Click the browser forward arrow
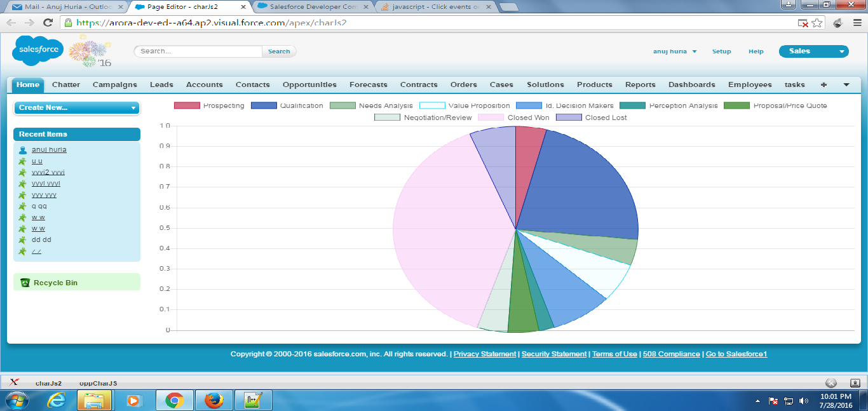The height and width of the screenshot is (411, 868). (x=29, y=22)
